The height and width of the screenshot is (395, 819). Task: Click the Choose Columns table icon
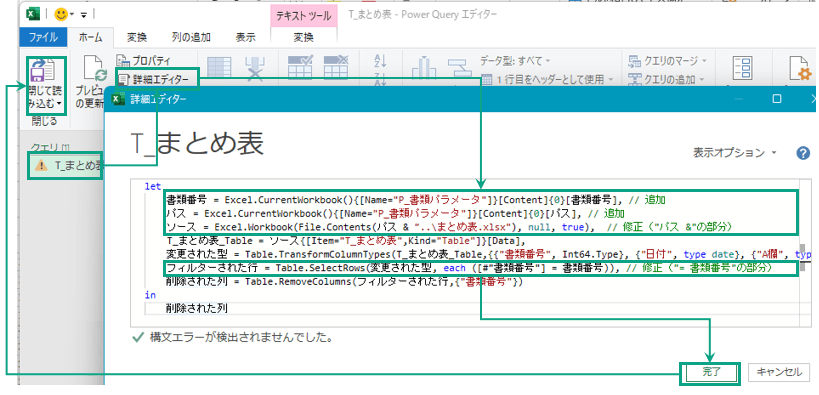219,68
